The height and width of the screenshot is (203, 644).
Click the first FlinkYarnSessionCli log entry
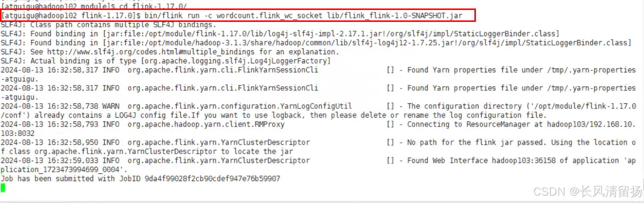[x=318, y=75]
